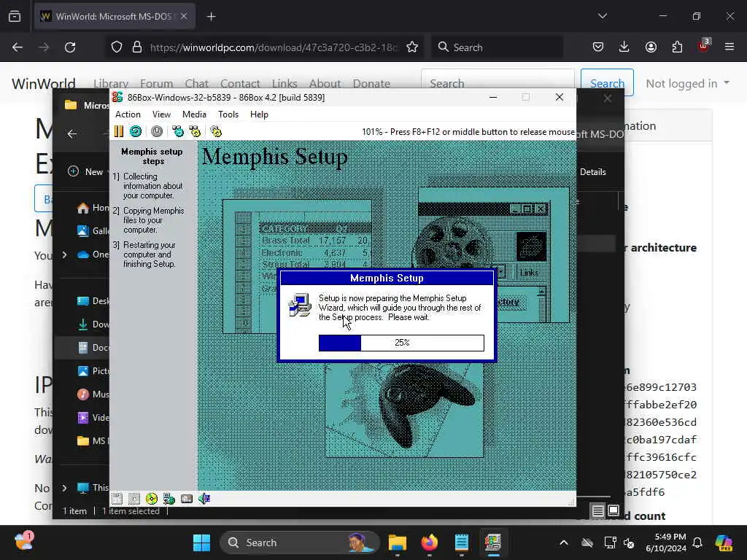Click Firefox toolbar Search box
747x560 pixels.
click(497, 47)
